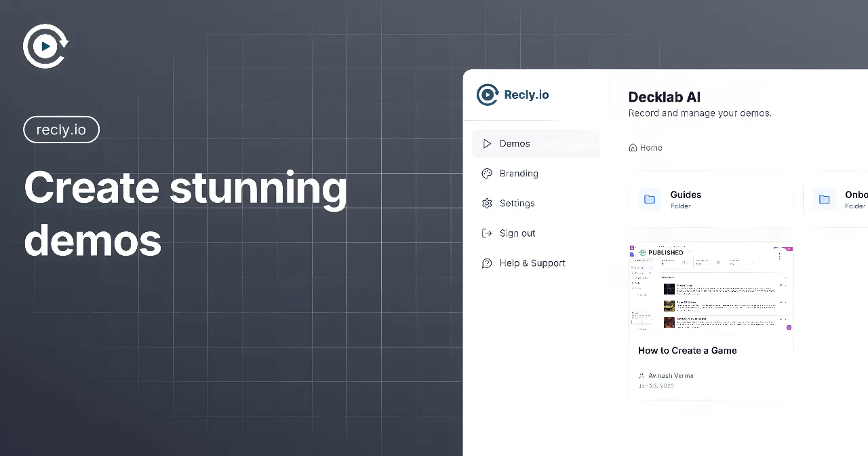Image resolution: width=868 pixels, height=456 pixels.
Task: Click the user icon beside Avinash Verma
Action: coord(642,376)
